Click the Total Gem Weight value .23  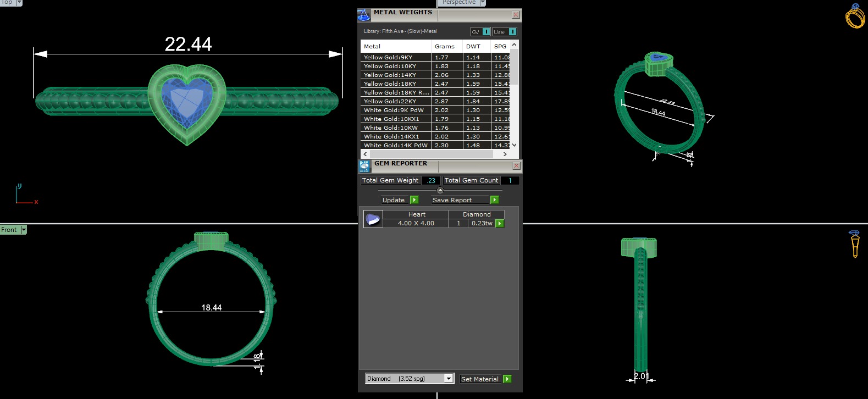(x=431, y=180)
